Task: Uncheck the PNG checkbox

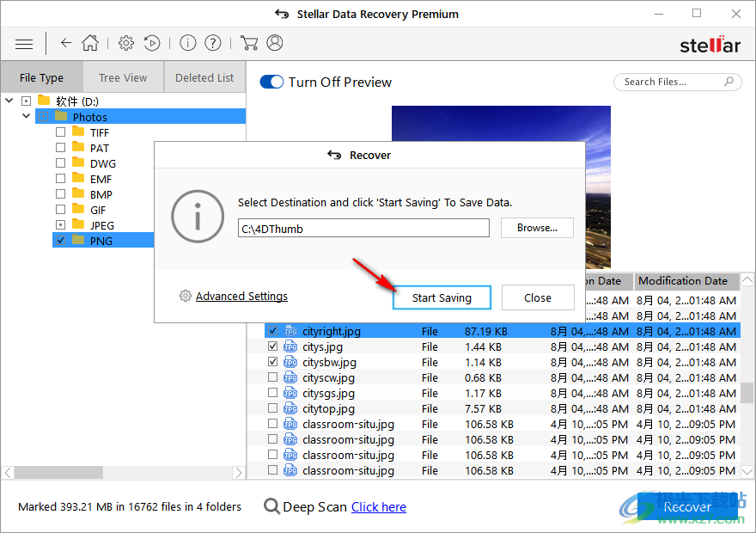Action: coord(60,240)
